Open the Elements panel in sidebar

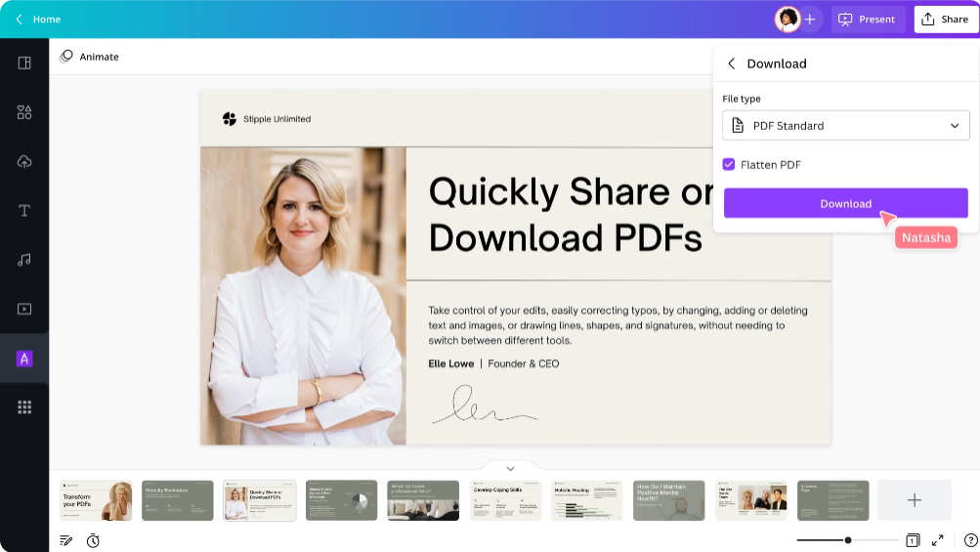(24, 112)
